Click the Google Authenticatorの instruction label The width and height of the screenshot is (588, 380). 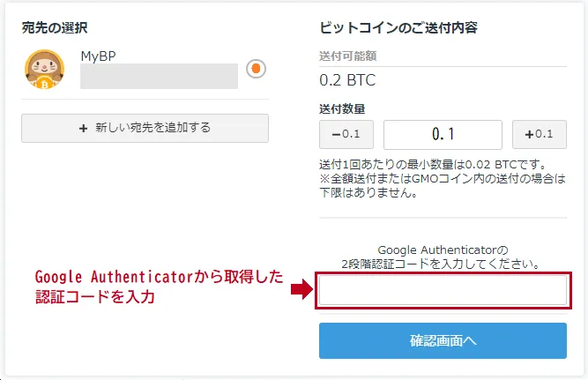click(x=443, y=250)
